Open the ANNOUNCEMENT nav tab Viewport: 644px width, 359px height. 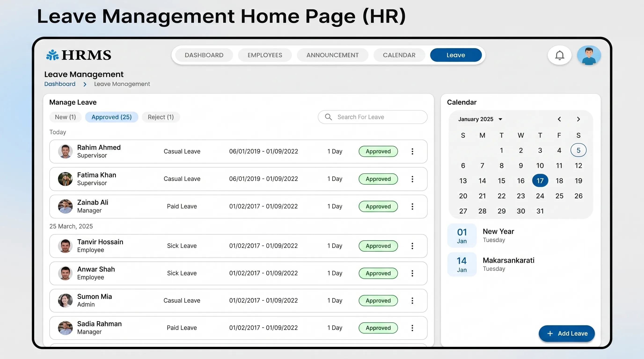tap(333, 55)
